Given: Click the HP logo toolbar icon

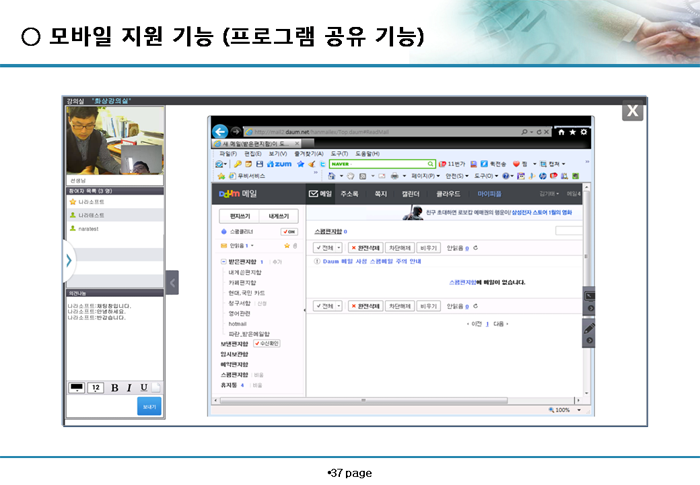Looking at the screenshot, I should tap(543, 176).
